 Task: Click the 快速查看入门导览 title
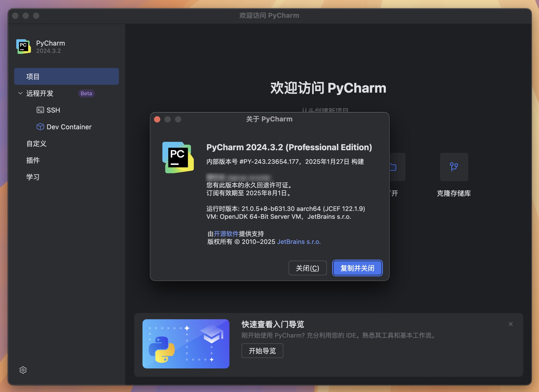click(273, 324)
